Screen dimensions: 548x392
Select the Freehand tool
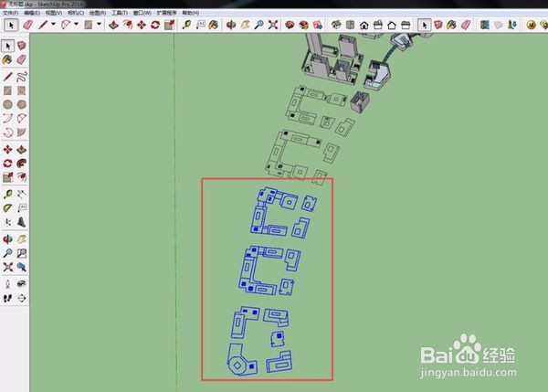tap(22, 77)
